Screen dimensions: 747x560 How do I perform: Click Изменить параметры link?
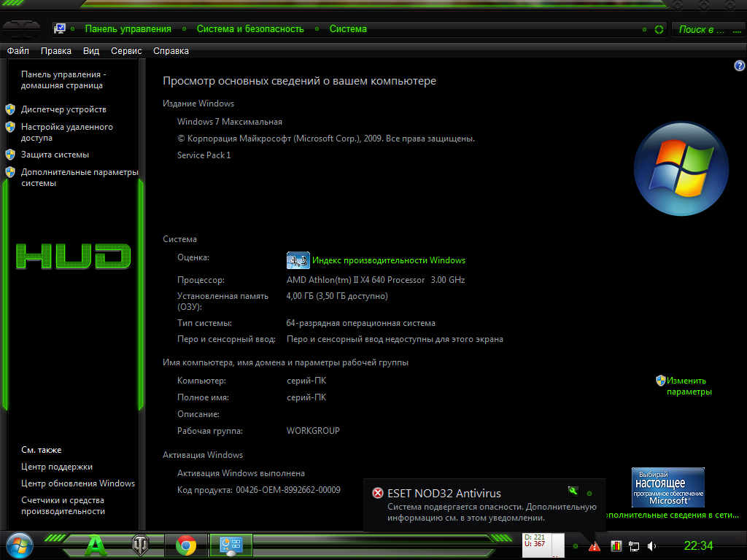(689, 386)
